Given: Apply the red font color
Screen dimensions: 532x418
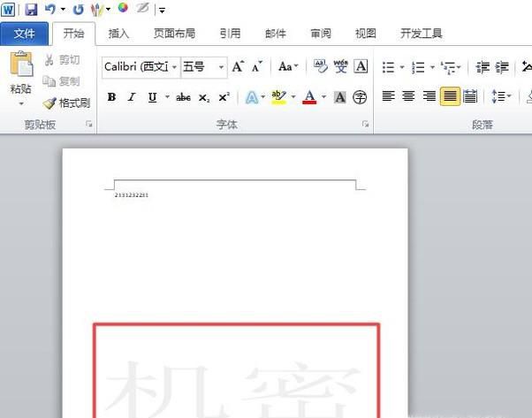Looking at the screenshot, I should [x=309, y=97].
